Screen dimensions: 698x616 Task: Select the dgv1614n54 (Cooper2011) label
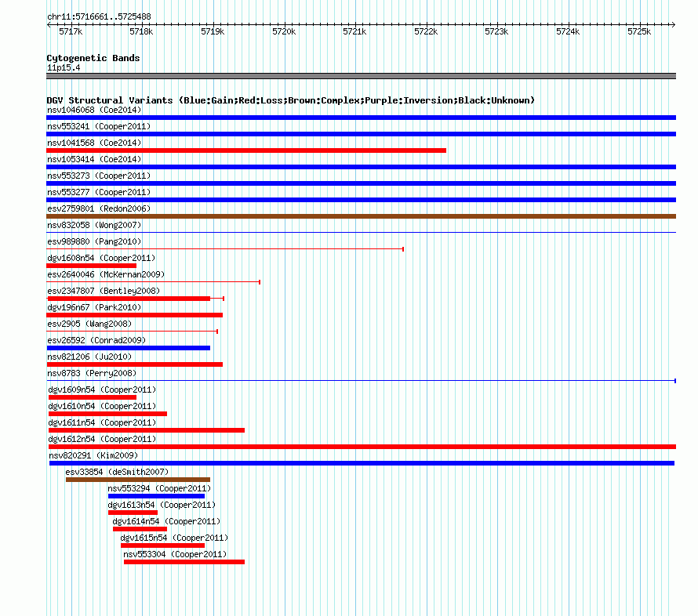[x=166, y=521]
